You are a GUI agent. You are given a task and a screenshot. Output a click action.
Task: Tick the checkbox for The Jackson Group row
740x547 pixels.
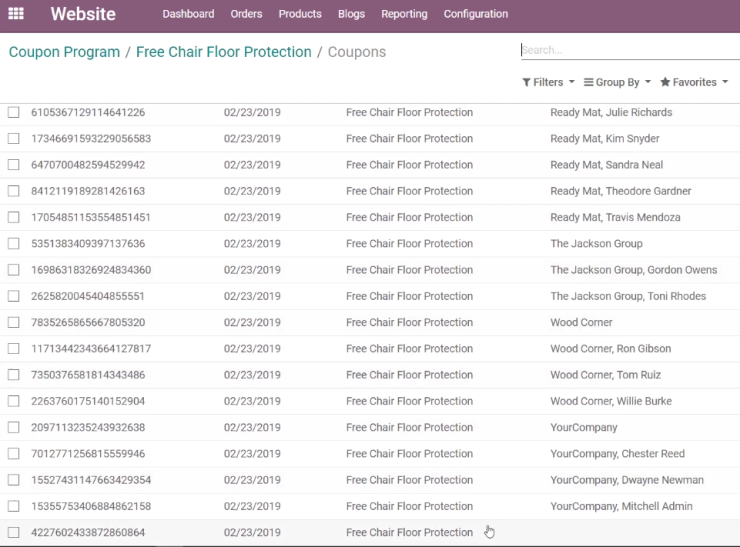click(x=14, y=244)
